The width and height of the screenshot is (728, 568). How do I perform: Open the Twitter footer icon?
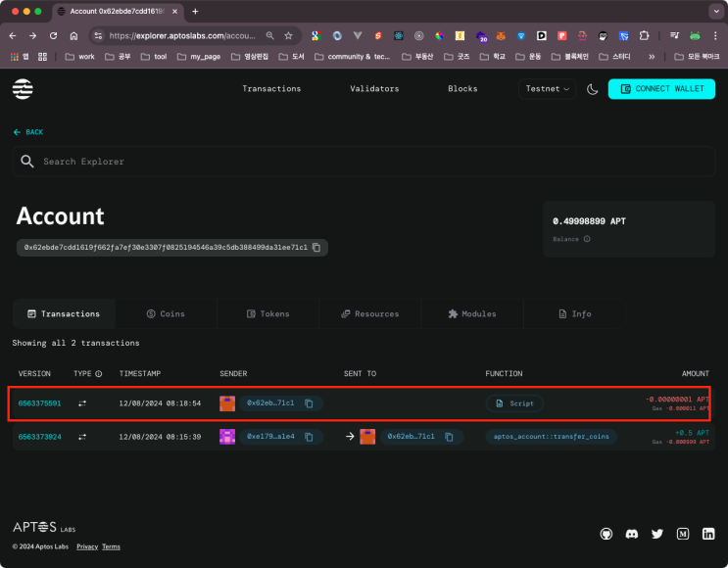657,534
